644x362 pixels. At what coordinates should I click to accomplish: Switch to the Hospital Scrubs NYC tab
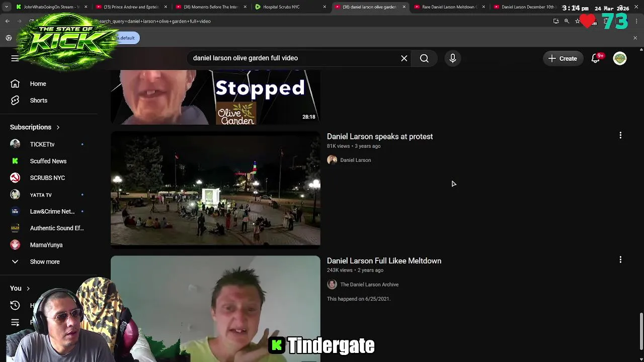pos(290,7)
